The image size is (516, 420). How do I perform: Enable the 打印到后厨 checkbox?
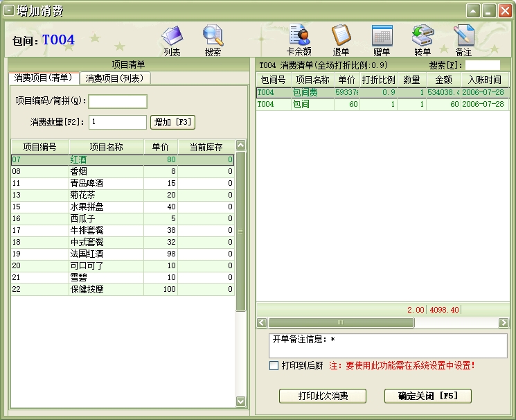tap(274, 365)
